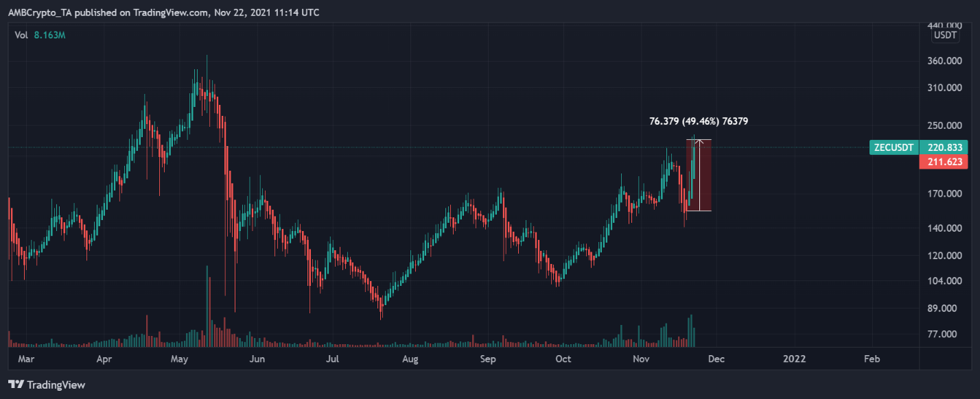Viewport: 980px width, 399px height.
Task: Click the Nov label on time axis
Action: pos(641,359)
